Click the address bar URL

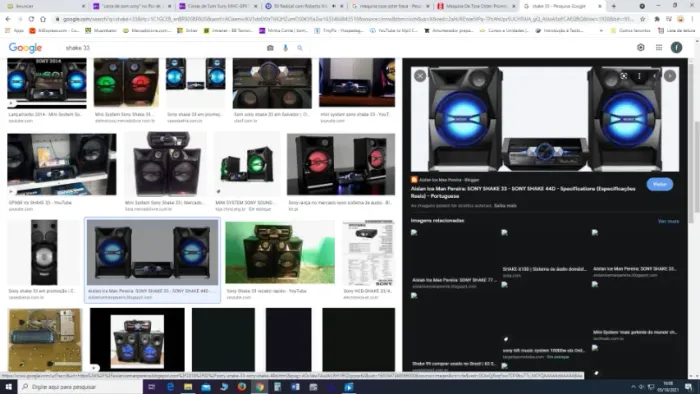click(x=347, y=19)
